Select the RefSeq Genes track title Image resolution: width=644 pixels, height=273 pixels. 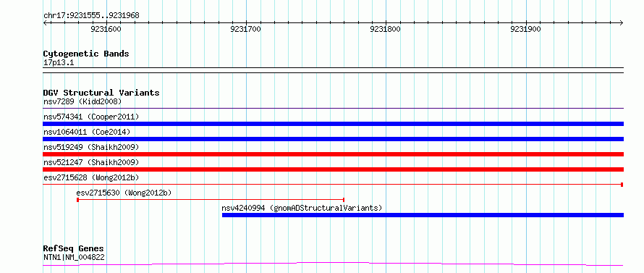pos(74,249)
